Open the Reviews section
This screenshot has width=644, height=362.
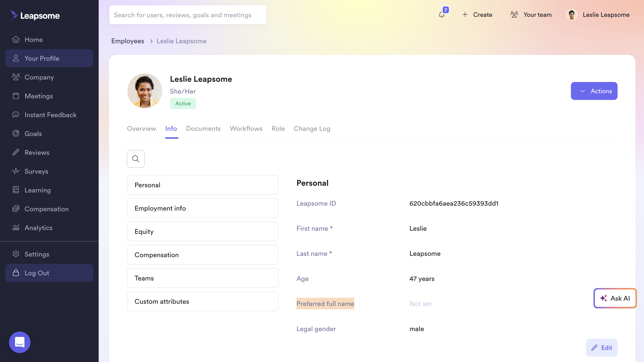(49, 152)
